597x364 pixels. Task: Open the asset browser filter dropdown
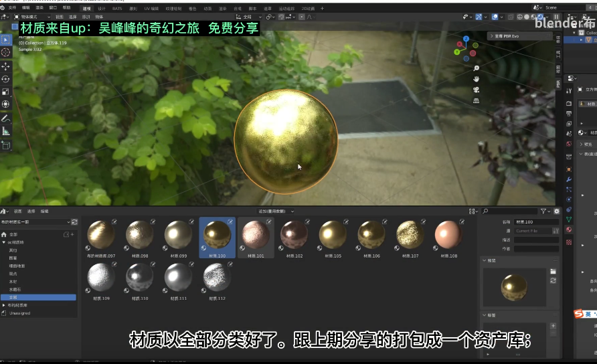[545, 211]
